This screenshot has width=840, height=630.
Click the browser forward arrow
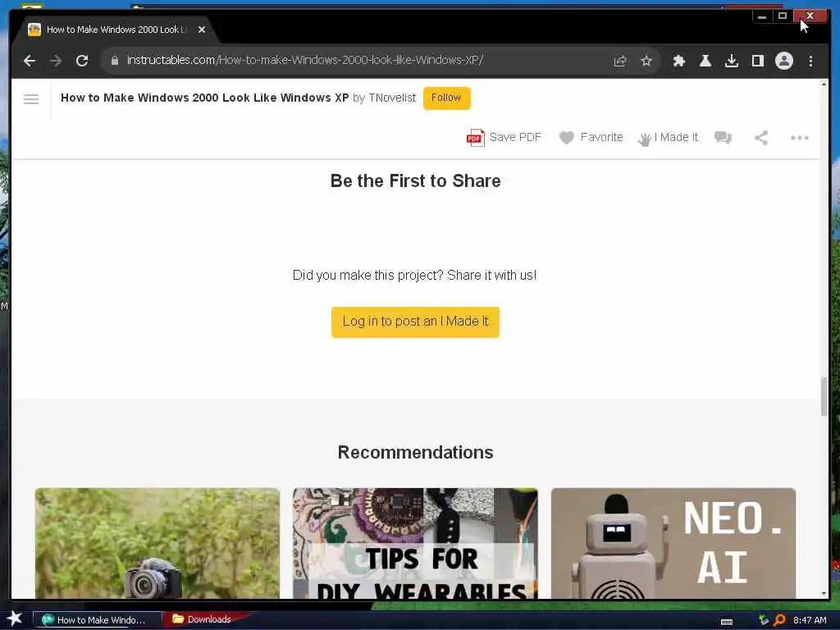pyautogui.click(x=56, y=61)
